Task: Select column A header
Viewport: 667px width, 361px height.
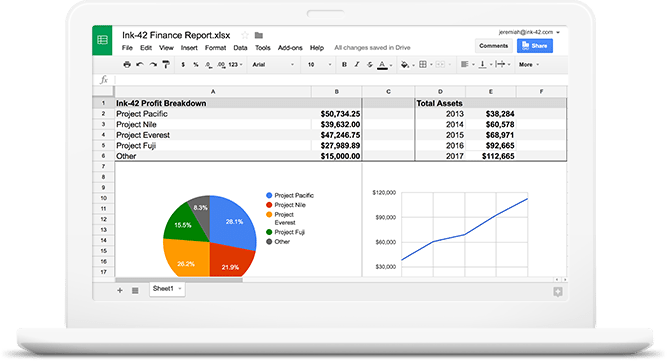Action: (213, 91)
